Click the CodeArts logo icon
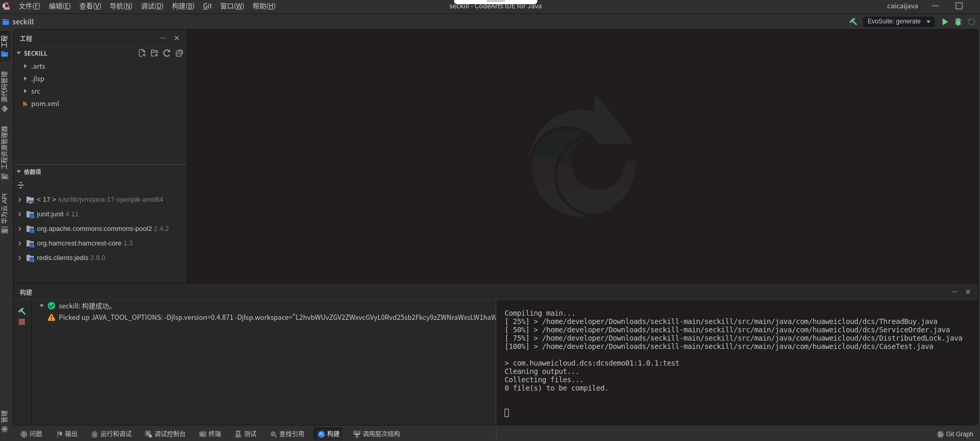Screen dimensions: 980x441 tap(6, 6)
